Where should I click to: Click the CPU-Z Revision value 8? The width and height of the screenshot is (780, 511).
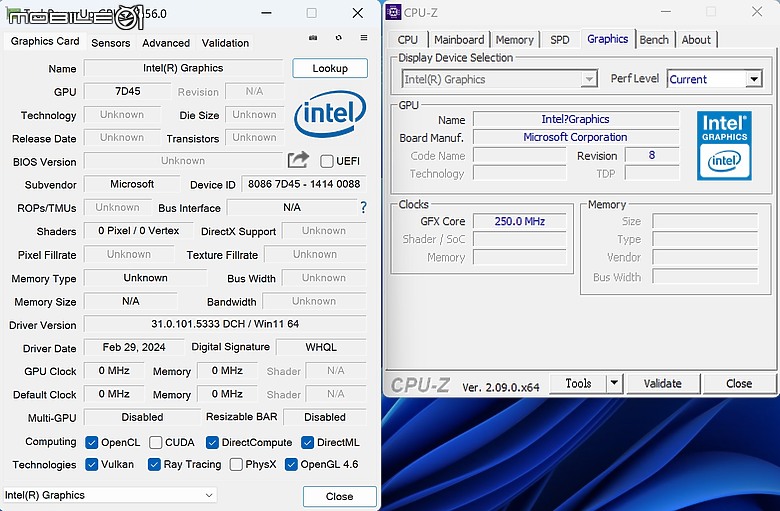pyautogui.click(x=652, y=155)
